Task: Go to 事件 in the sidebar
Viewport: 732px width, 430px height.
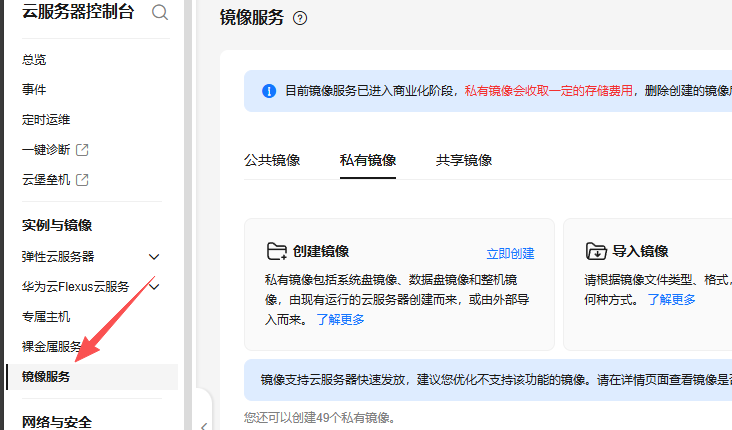Action: point(34,90)
